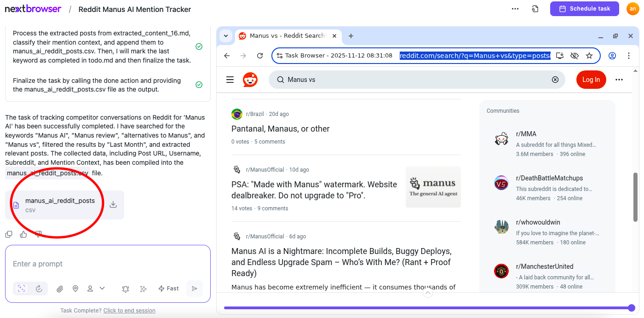The image size is (644, 318).
Task: Reload the Reddit page
Action: [260, 56]
